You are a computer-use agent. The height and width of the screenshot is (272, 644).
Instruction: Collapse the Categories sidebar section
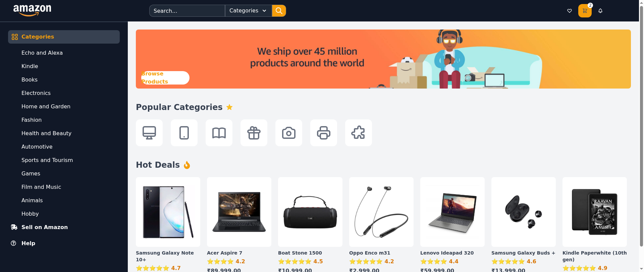click(64, 37)
